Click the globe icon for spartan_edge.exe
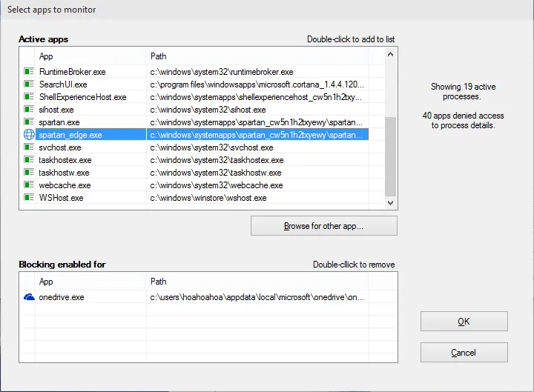Screen dimensions: 534x392 29,135
